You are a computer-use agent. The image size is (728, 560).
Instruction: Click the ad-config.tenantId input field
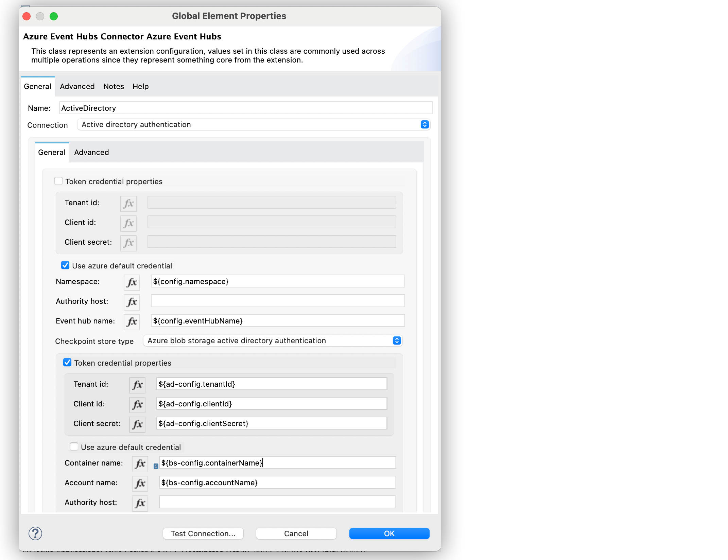(x=272, y=384)
